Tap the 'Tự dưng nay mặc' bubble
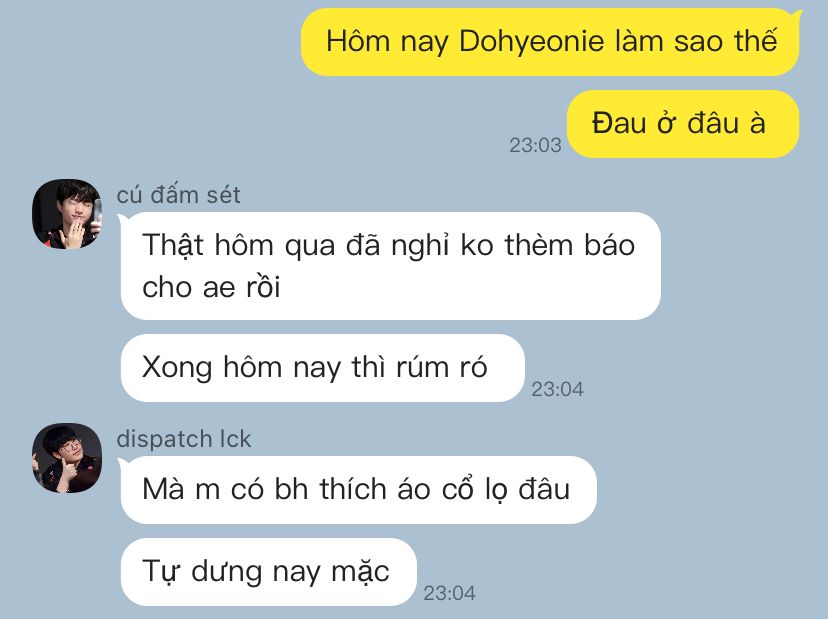 (x=269, y=571)
